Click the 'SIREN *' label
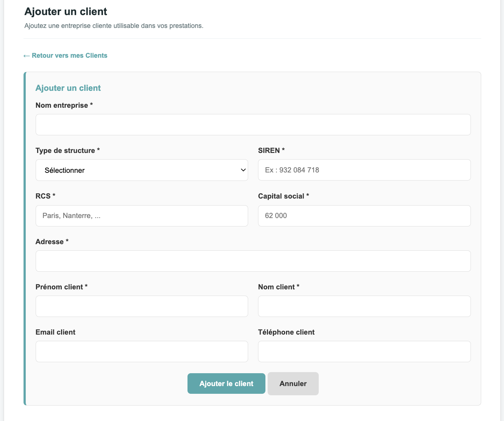Image resolution: width=504 pixels, height=421 pixels. click(271, 150)
